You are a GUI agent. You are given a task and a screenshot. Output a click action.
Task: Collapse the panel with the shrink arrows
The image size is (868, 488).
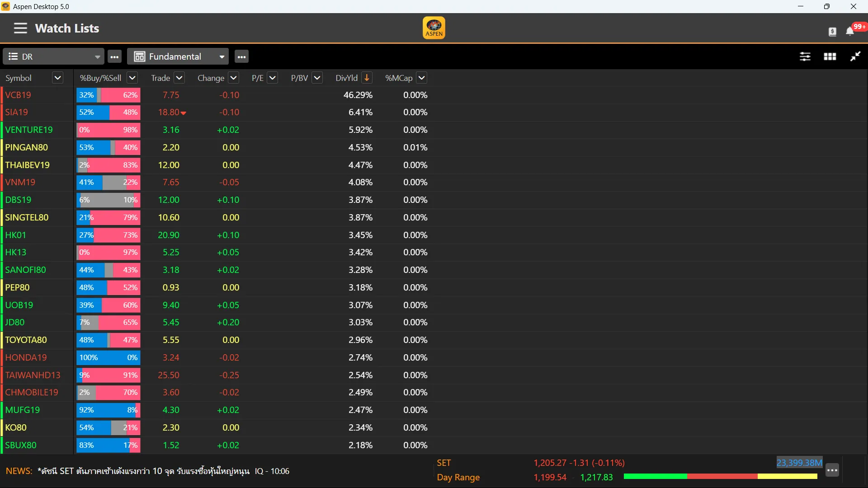[855, 56]
